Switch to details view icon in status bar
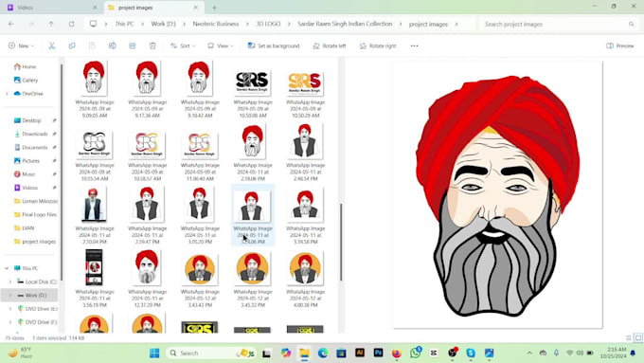644x363 pixels. tap(629, 338)
